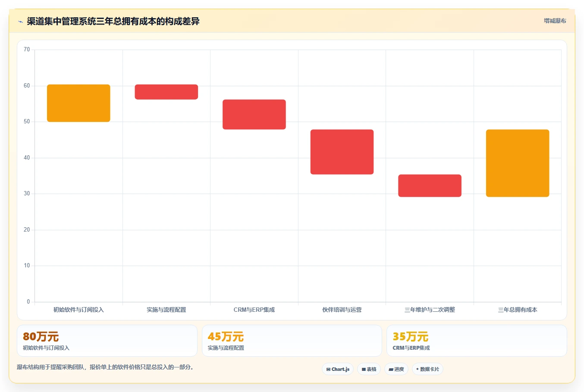This screenshot has height=392, width=584.
Task: Click the y-axis value 40
Action: 27,158
